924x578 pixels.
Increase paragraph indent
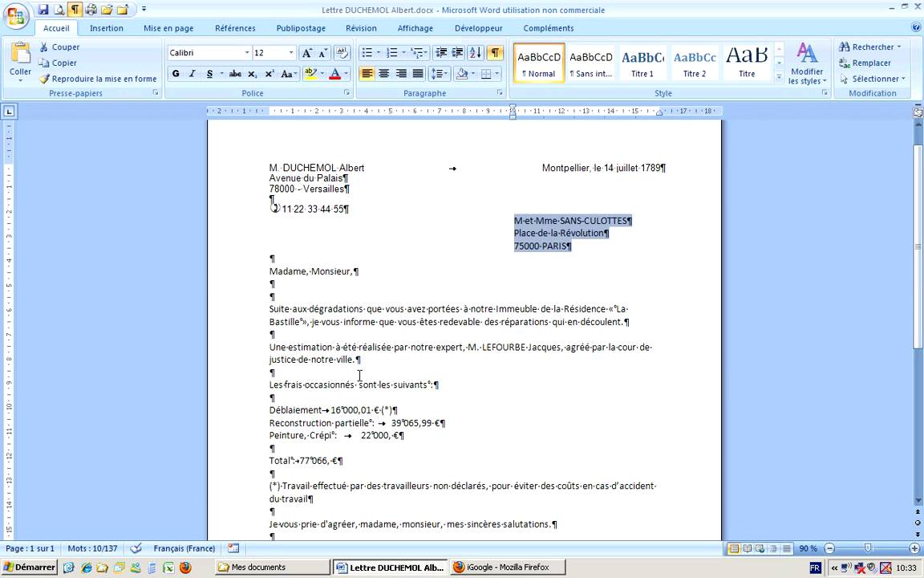(458, 53)
